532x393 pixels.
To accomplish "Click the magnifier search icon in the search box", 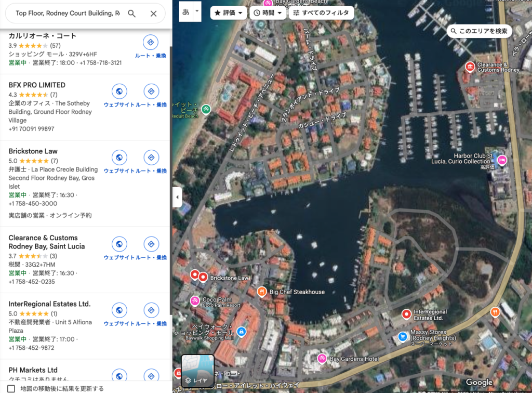I will (x=131, y=14).
